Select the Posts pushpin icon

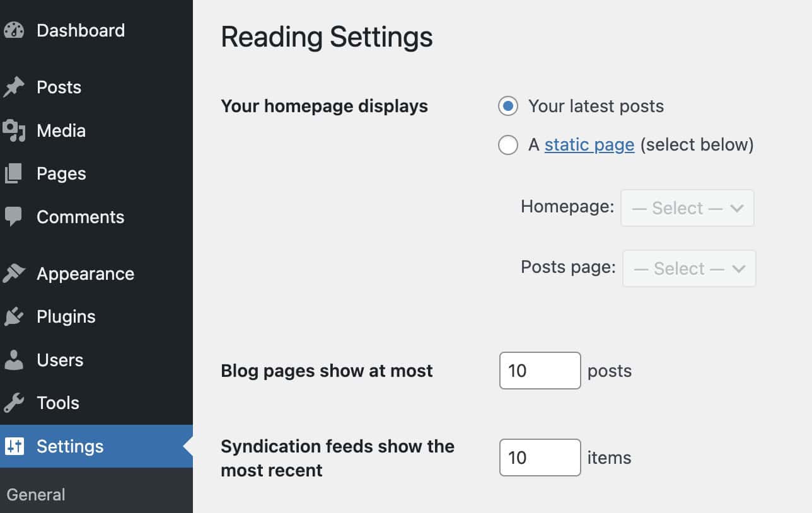(x=14, y=86)
